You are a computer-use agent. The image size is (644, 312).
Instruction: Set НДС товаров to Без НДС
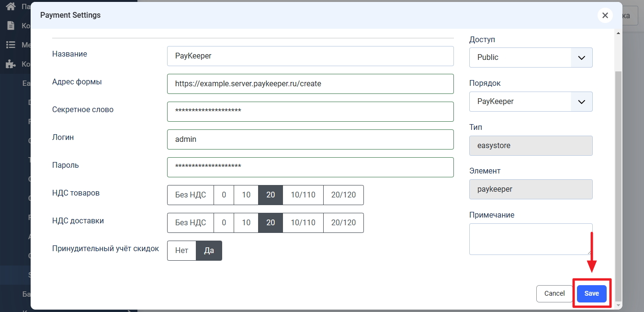(x=191, y=195)
